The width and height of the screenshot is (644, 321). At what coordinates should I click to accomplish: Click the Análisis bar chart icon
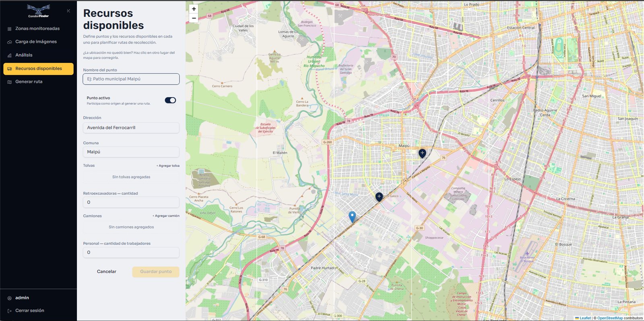coord(10,55)
